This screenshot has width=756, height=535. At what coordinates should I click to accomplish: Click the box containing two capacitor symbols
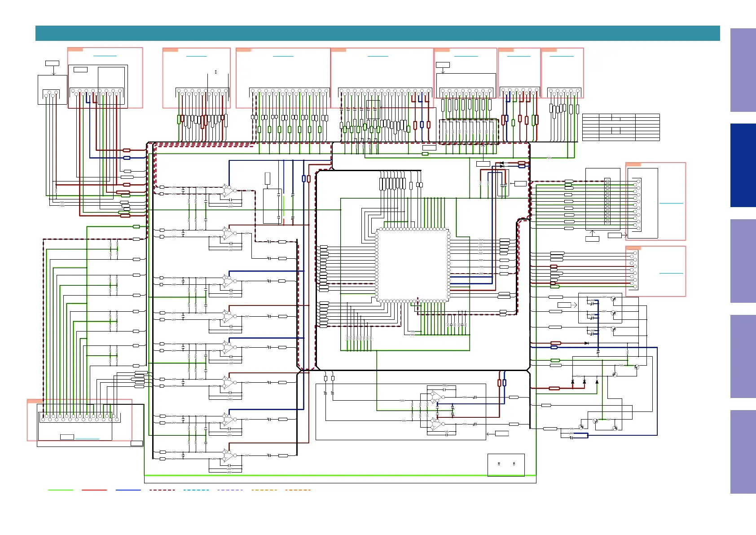(x=506, y=464)
